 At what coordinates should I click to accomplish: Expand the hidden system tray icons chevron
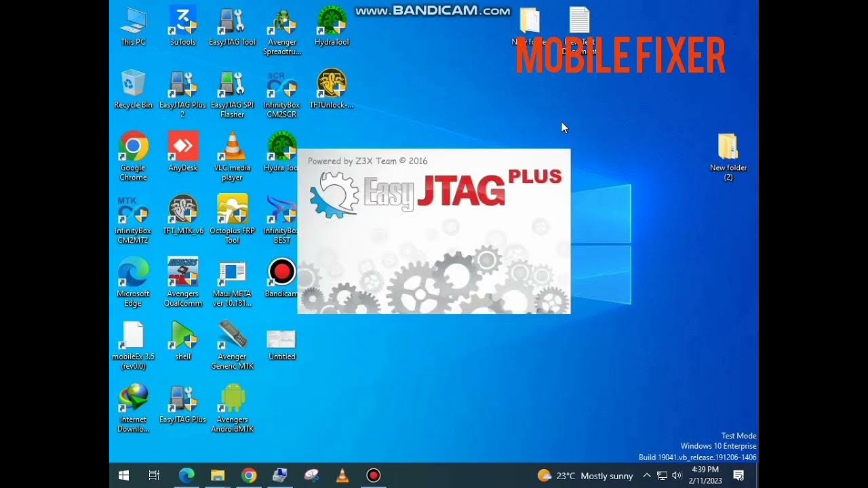[x=647, y=476]
